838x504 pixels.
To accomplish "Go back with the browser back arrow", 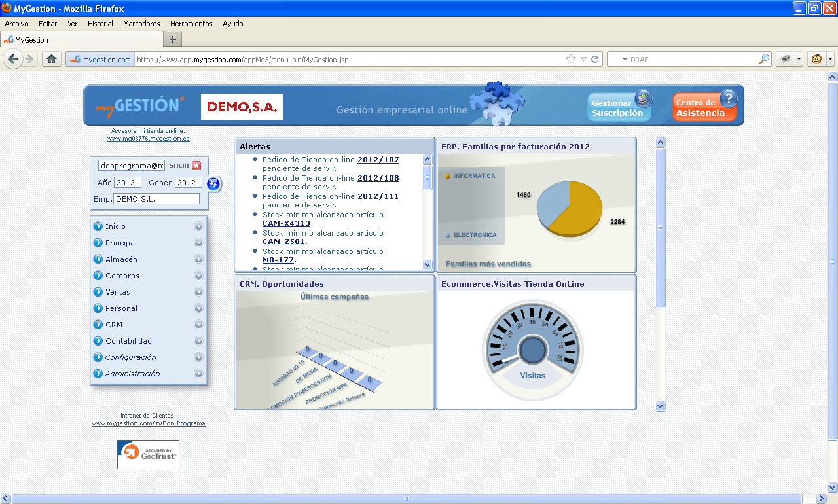I will pyautogui.click(x=13, y=59).
